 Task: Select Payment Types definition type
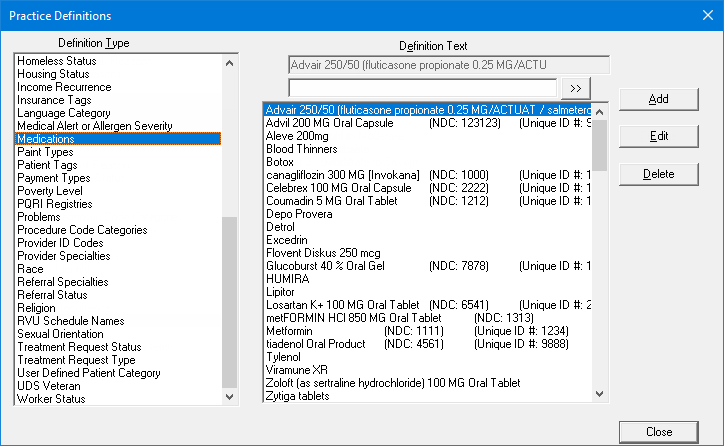coord(118,178)
